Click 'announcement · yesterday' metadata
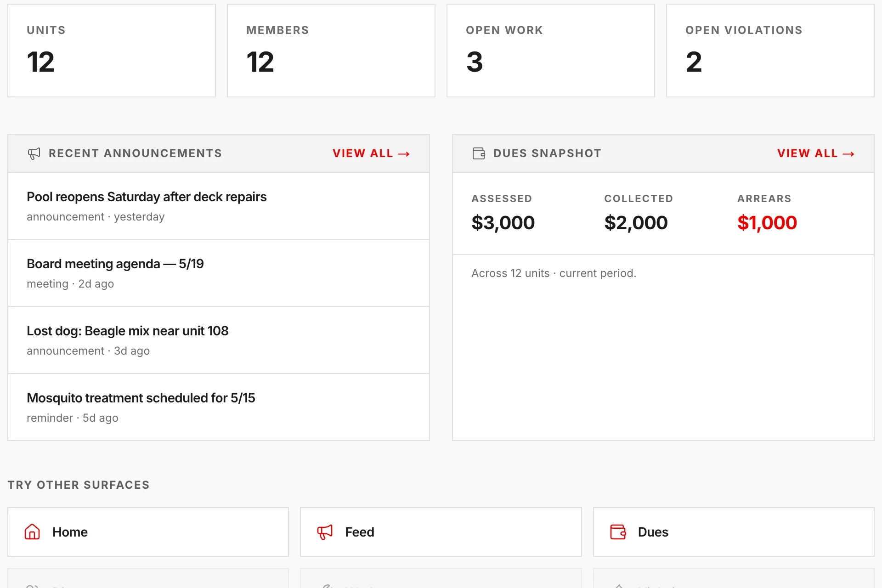The image size is (882, 588). click(x=96, y=217)
